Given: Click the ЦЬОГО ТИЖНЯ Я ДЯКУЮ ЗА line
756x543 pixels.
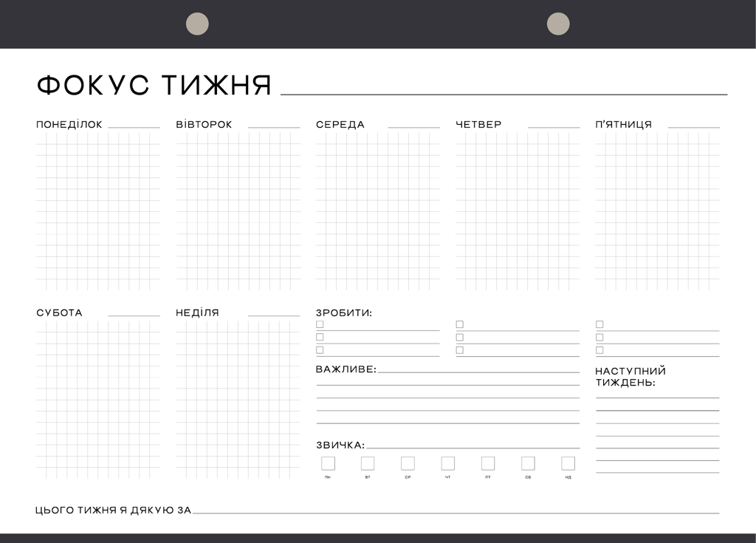Looking at the screenshot, I should click(456, 512).
